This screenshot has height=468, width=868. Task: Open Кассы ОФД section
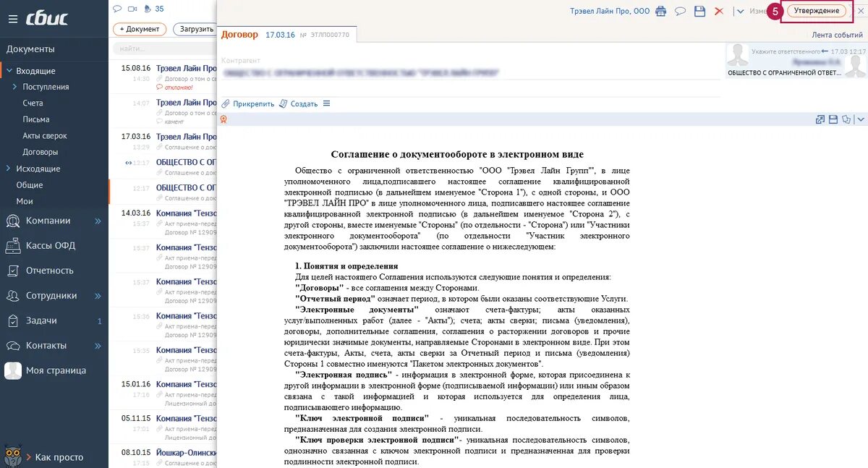tap(51, 245)
